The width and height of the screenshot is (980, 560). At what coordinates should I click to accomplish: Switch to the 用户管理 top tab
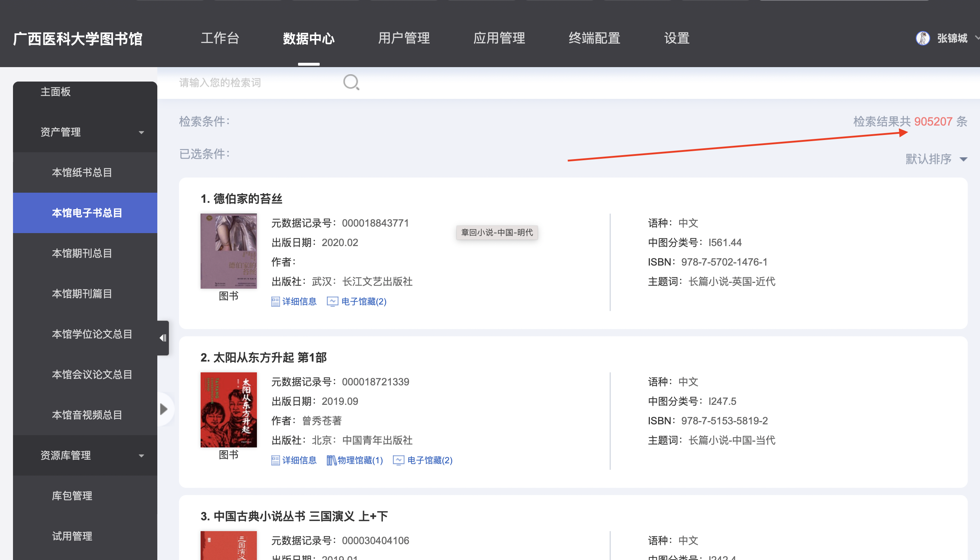[x=403, y=38]
